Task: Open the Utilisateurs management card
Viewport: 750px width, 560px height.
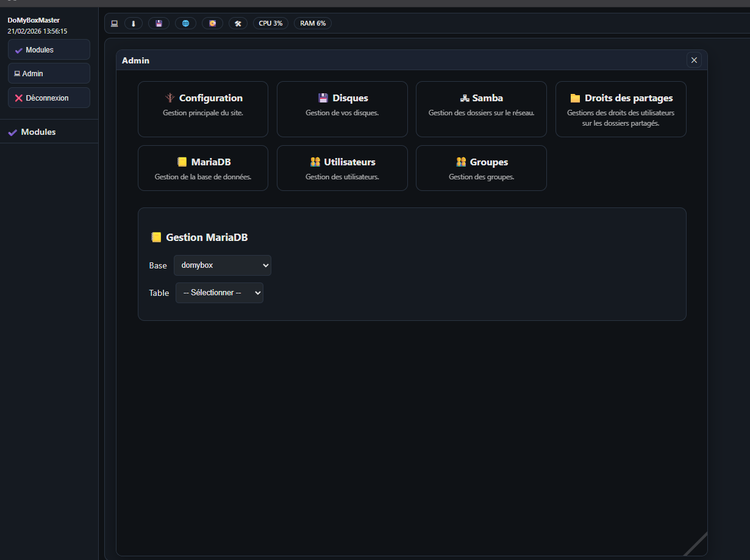Action: 342,168
